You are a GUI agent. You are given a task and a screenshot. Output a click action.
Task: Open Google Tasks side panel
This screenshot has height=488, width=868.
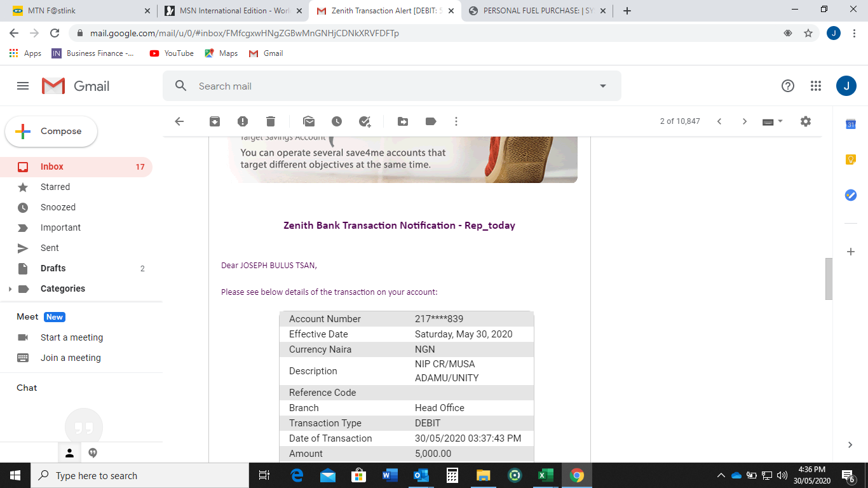(x=851, y=195)
